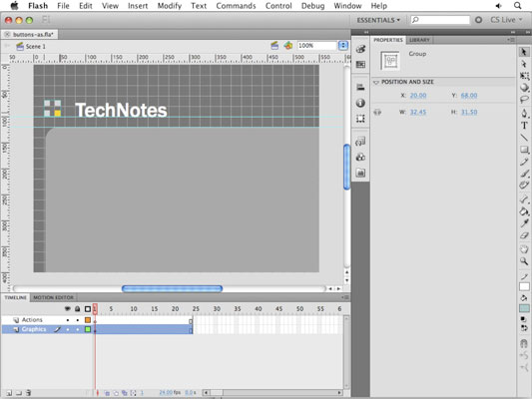Edit the X position value 20.00
532x399 pixels.
tap(418, 95)
